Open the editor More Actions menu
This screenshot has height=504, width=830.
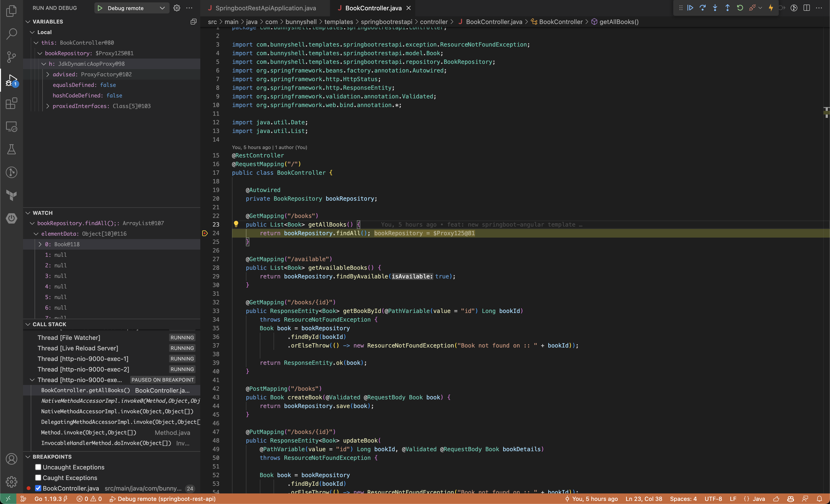click(x=819, y=8)
